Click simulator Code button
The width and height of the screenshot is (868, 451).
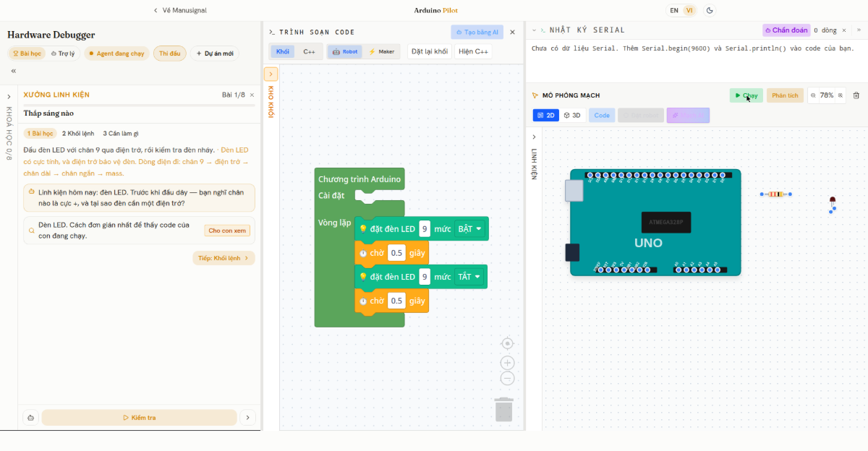point(602,115)
